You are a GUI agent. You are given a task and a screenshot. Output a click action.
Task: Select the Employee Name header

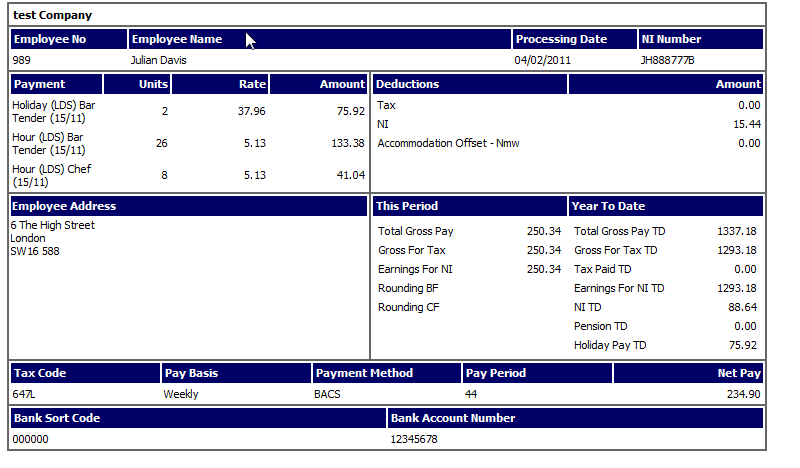(x=319, y=39)
